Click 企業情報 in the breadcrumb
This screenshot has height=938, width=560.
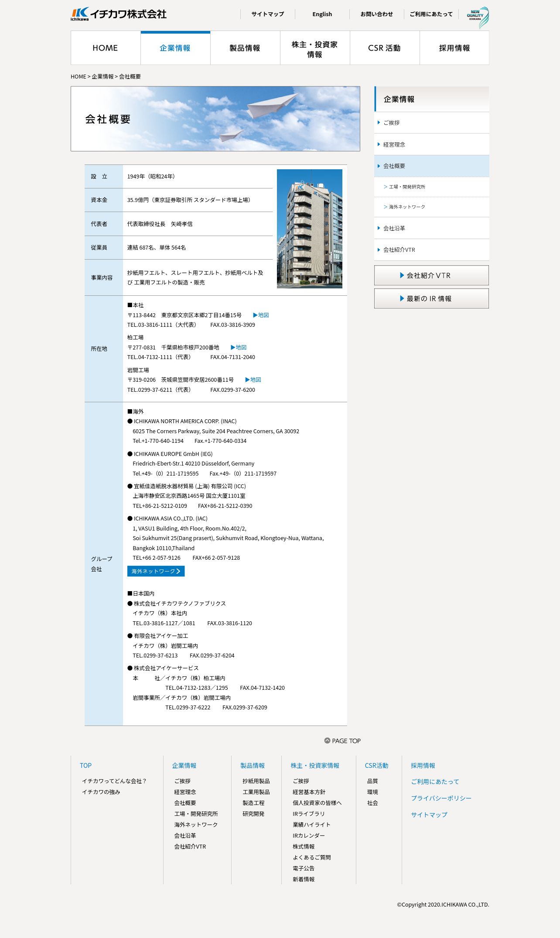coord(102,76)
